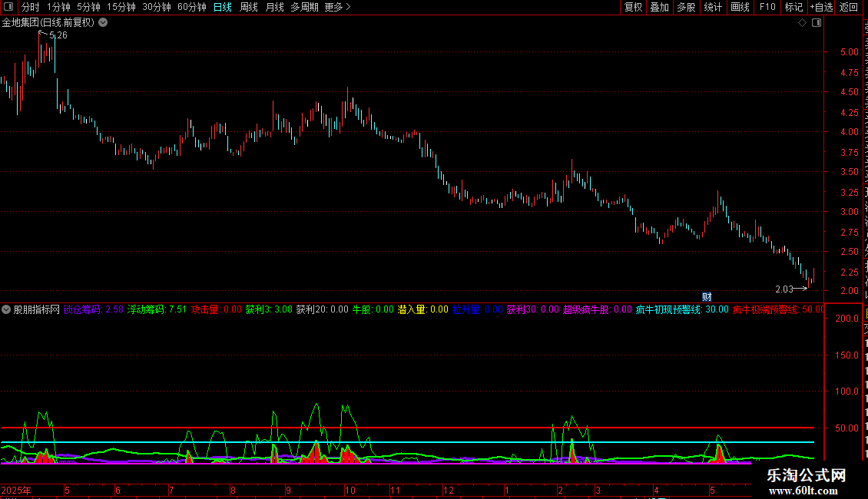Open dropdown beside 金地集团 title
The image size is (868, 499).
[103, 23]
